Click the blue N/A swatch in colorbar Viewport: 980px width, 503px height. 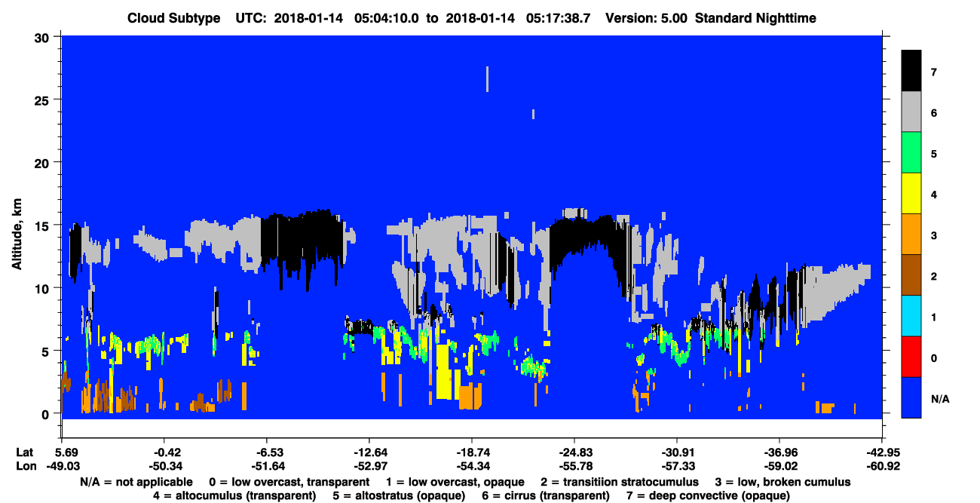pos(911,397)
